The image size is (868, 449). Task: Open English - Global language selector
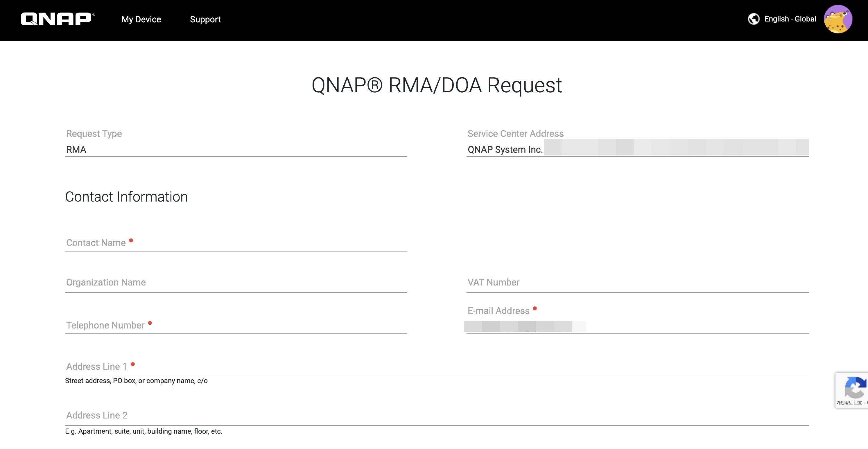click(790, 19)
